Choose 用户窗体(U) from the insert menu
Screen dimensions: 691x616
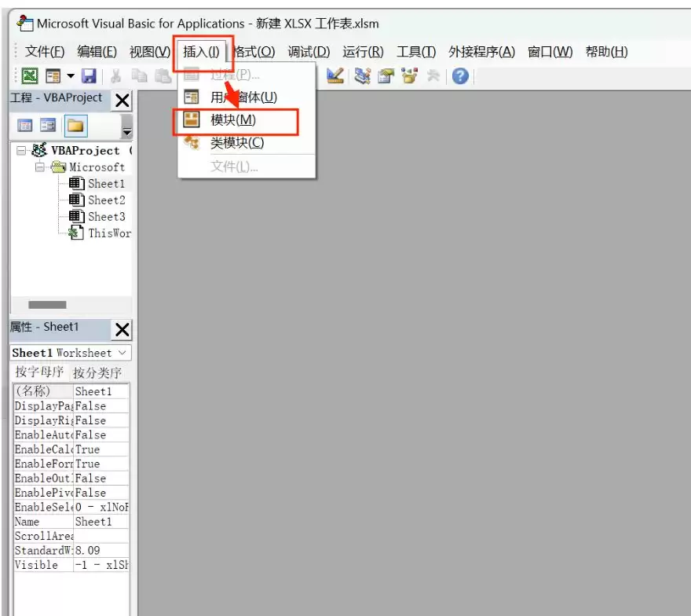coord(247,97)
